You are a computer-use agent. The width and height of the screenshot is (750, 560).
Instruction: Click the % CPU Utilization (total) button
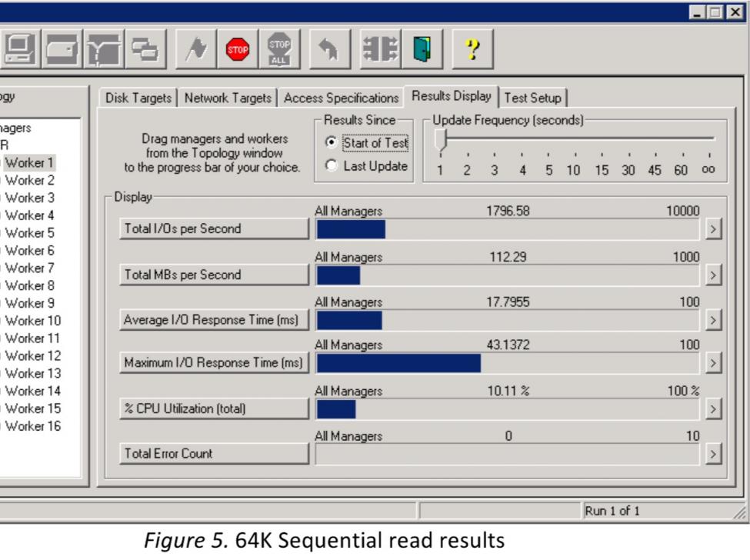(214, 408)
